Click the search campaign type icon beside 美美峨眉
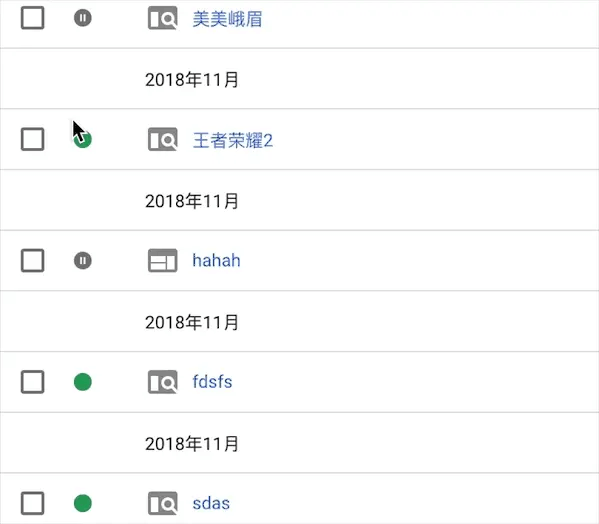The width and height of the screenshot is (599, 524). 163,18
